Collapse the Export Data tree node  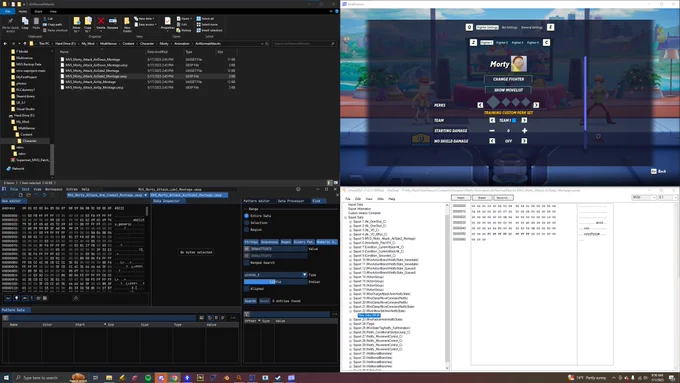click(x=346, y=217)
